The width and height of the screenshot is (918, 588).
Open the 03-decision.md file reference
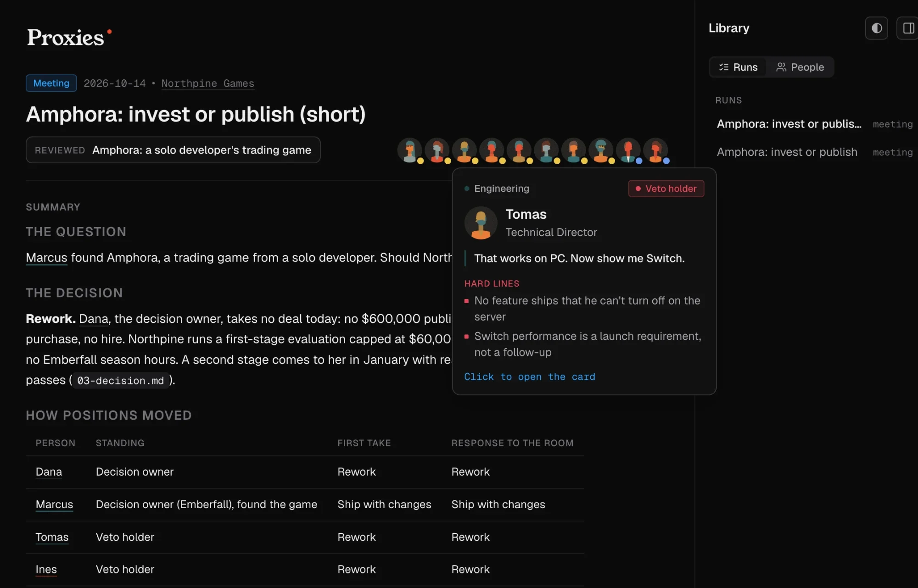click(x=120, y=380)
